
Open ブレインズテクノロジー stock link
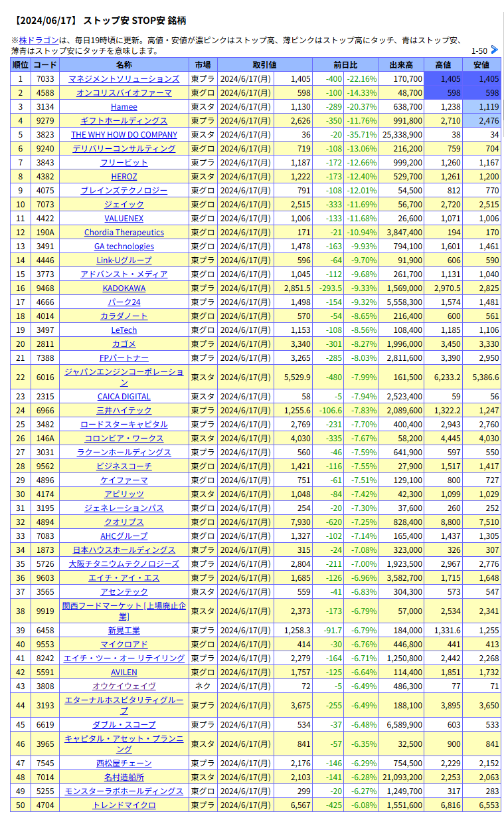coord(124,190)
